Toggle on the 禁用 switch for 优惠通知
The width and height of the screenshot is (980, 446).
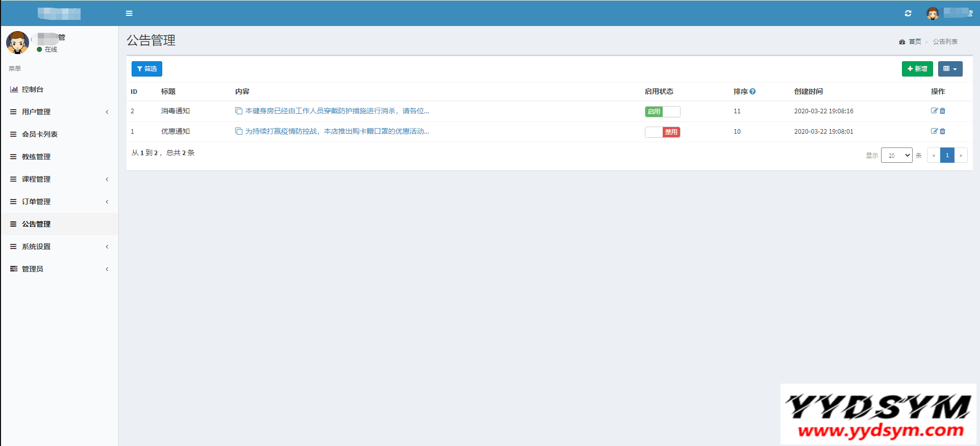click(662, 132)
